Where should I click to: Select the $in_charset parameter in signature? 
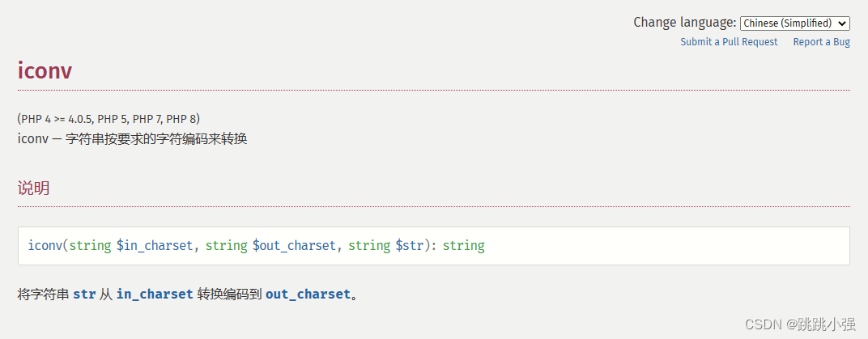coord(155,245)
